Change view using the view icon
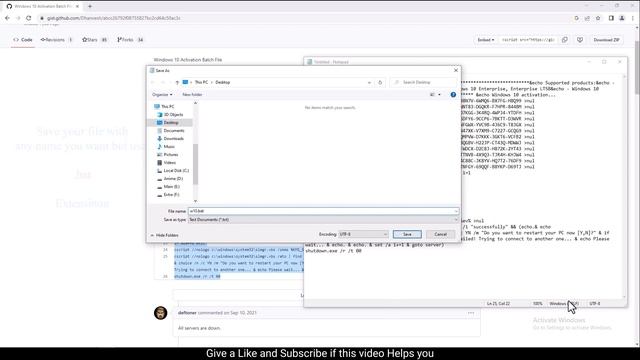 [x=432, y=95]
